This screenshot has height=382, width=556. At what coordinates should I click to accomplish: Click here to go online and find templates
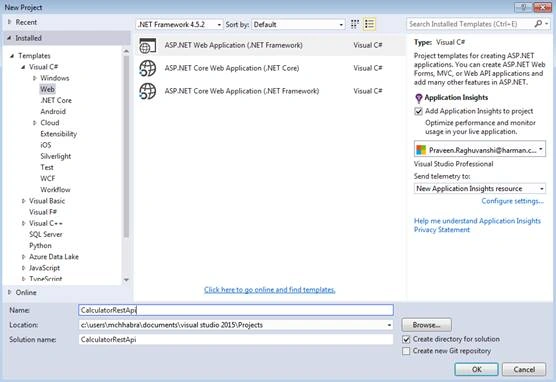(269, 290)
